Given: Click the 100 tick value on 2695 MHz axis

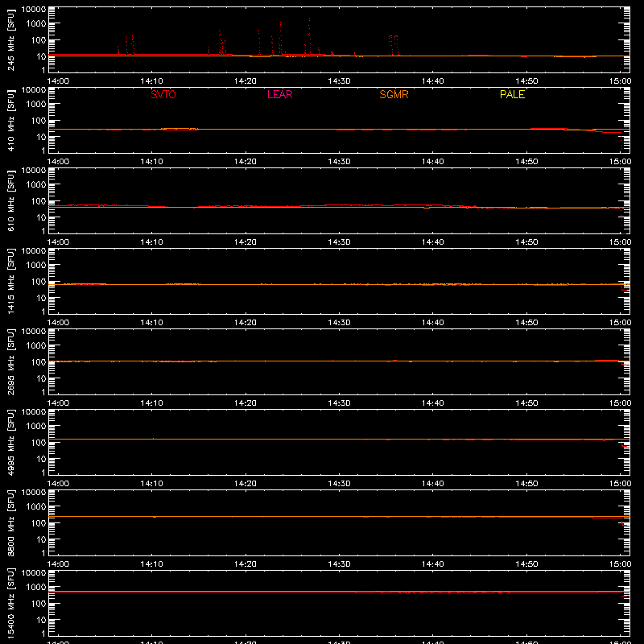Looking at the screenshot, I should [x=39, y=362].
